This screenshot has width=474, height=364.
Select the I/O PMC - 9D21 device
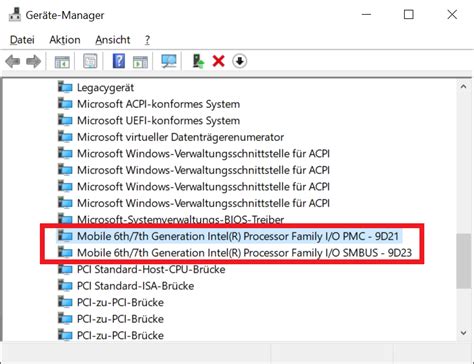pyautogui.click(x=238, y=236)
